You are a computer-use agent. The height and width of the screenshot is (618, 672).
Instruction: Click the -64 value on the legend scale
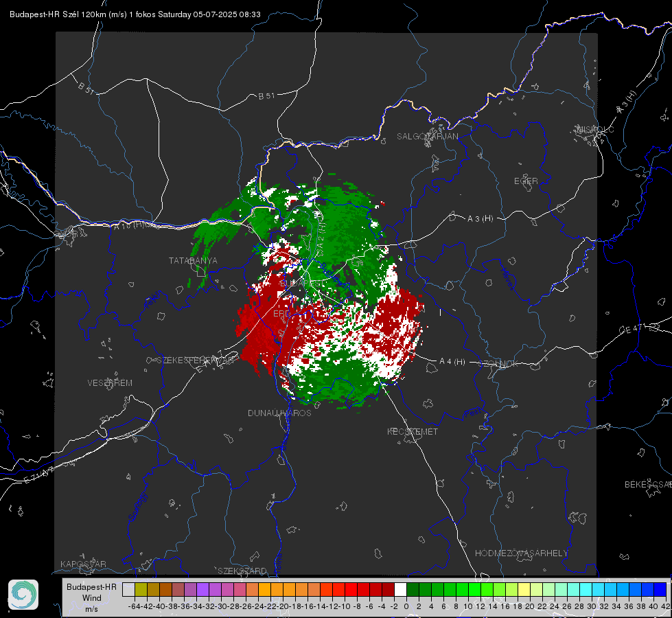134,606
